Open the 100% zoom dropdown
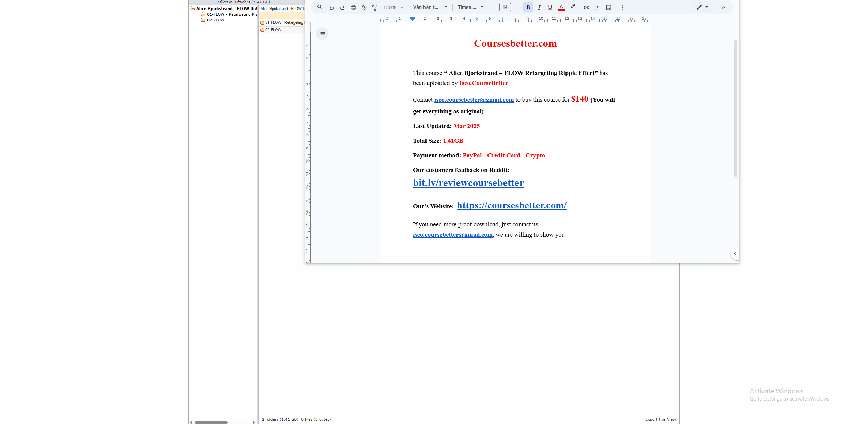The height and width of the screenshot is (424, 868). (393, 7)
